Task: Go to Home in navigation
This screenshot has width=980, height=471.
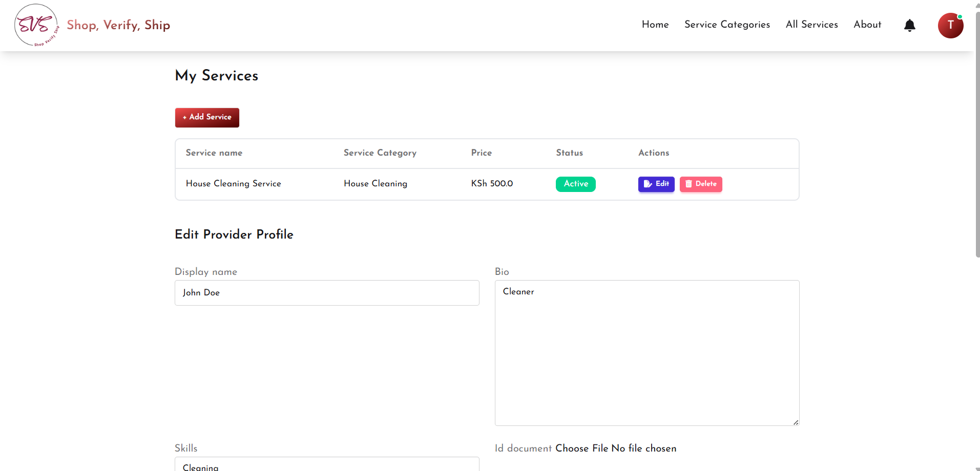Action: 655,25
